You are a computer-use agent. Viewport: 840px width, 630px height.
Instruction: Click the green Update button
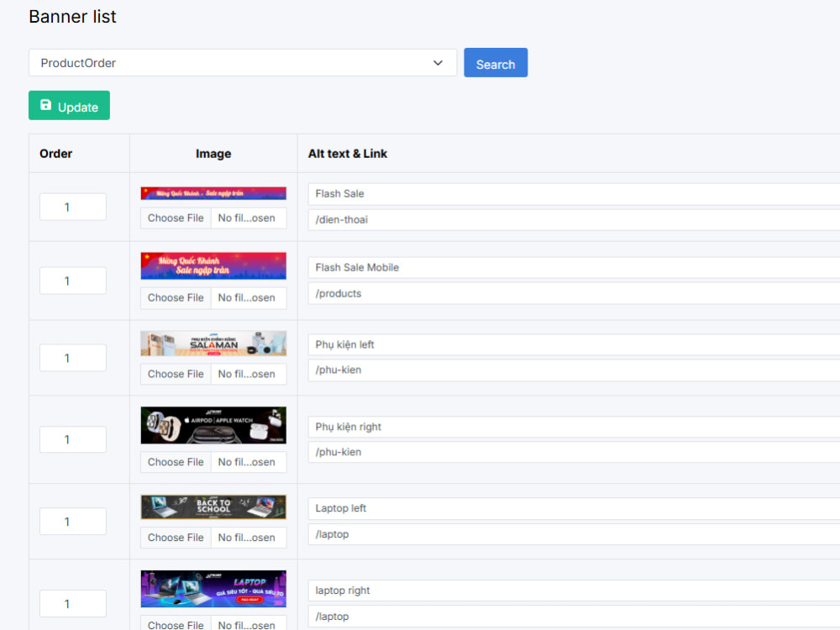(69, 106)
